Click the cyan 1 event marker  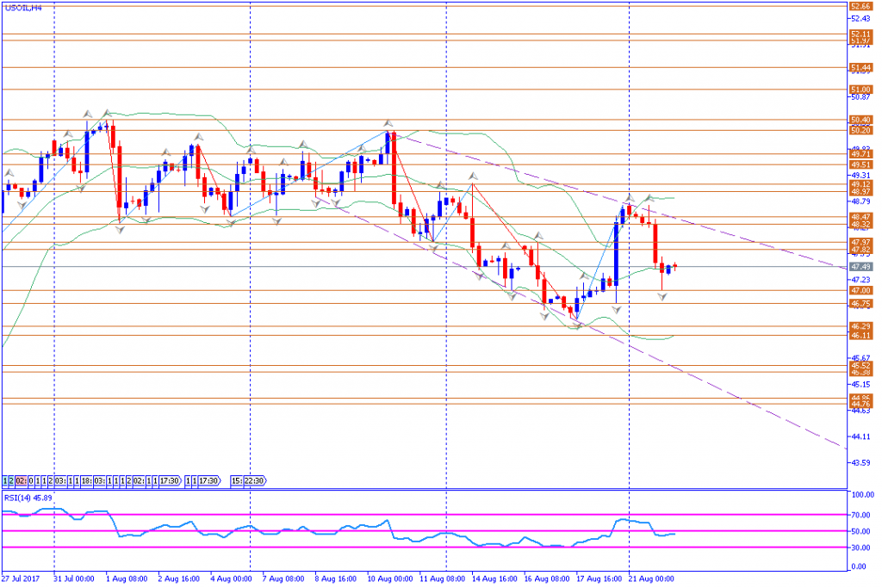(x=5, y=480)
